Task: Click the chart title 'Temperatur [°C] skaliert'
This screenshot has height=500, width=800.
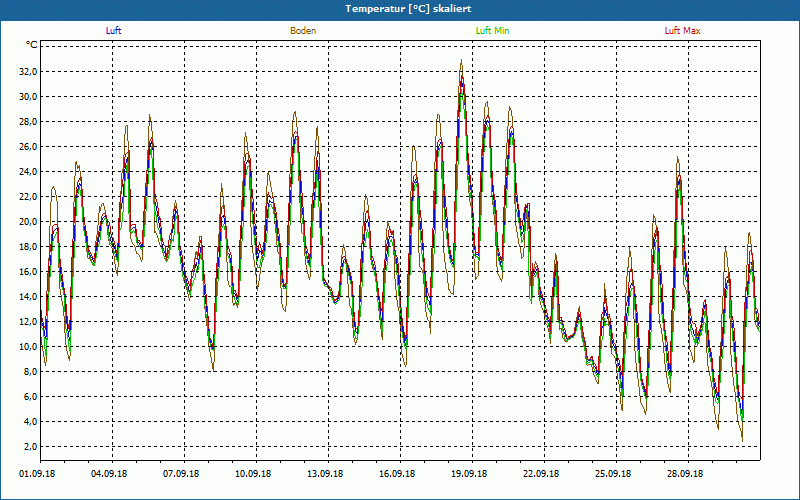Action: click(408, 9)
